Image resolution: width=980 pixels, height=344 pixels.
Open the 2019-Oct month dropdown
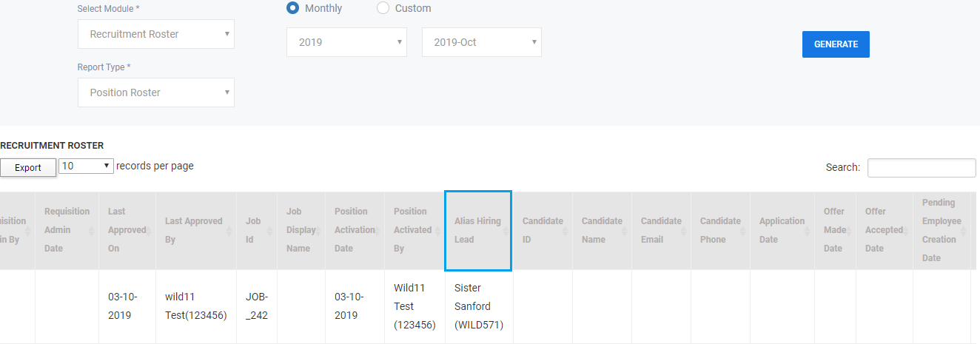482,42
